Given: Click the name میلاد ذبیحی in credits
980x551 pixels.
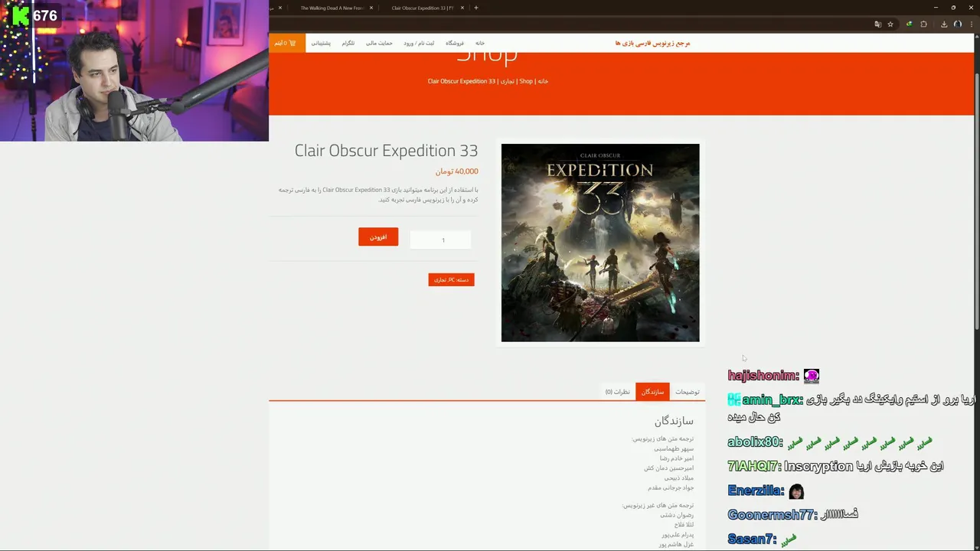Looking at the screenshot, I should 679,478.
